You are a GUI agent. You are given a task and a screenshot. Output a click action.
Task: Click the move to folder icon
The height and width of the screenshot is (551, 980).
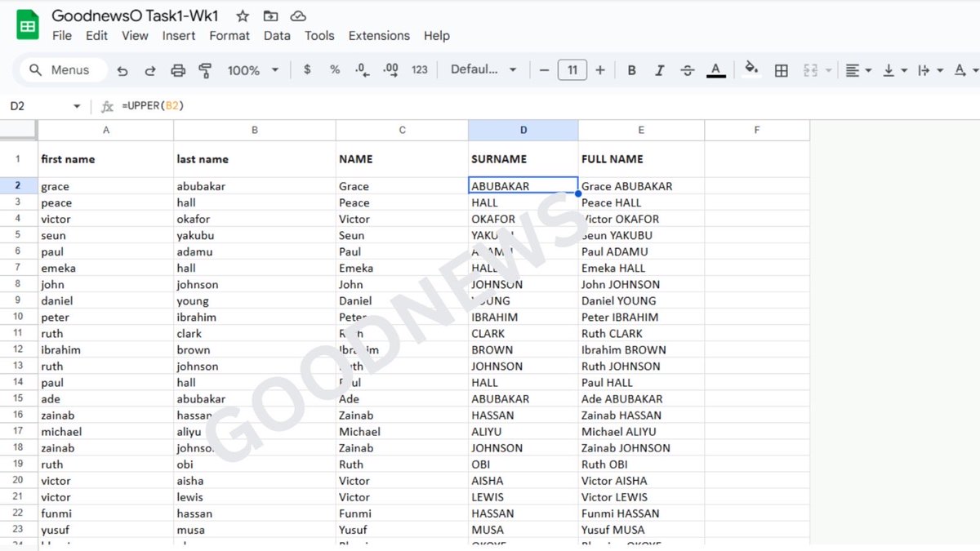[270, 16]
